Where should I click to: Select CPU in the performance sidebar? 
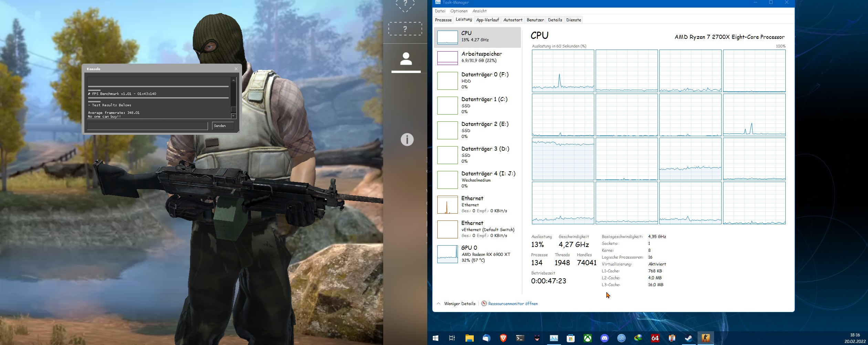[x=478, y=37]
